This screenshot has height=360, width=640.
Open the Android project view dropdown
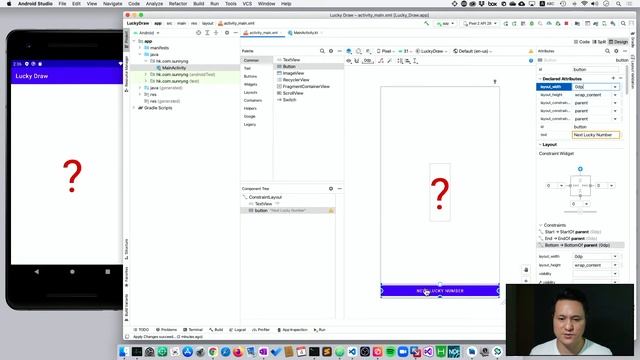pyautogui.click(x=147, y=33)
